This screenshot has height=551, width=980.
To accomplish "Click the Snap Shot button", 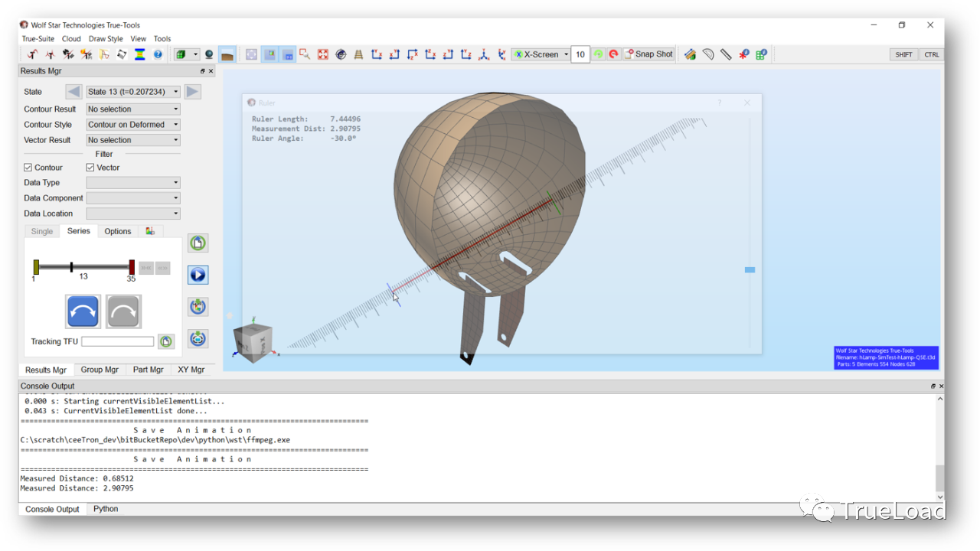I will (x=648, y=54).
